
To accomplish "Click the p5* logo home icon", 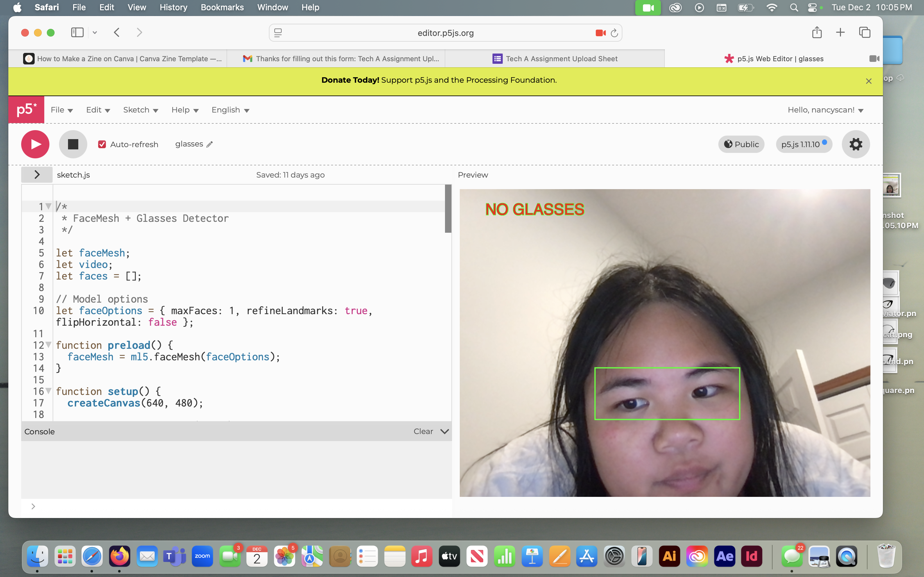I will [x=26, y=110].
